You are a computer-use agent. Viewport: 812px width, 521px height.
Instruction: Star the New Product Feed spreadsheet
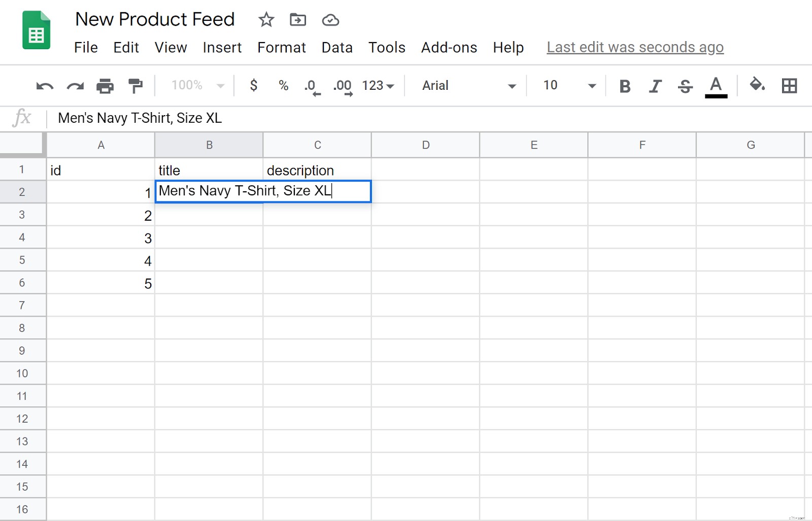point(266,20)
